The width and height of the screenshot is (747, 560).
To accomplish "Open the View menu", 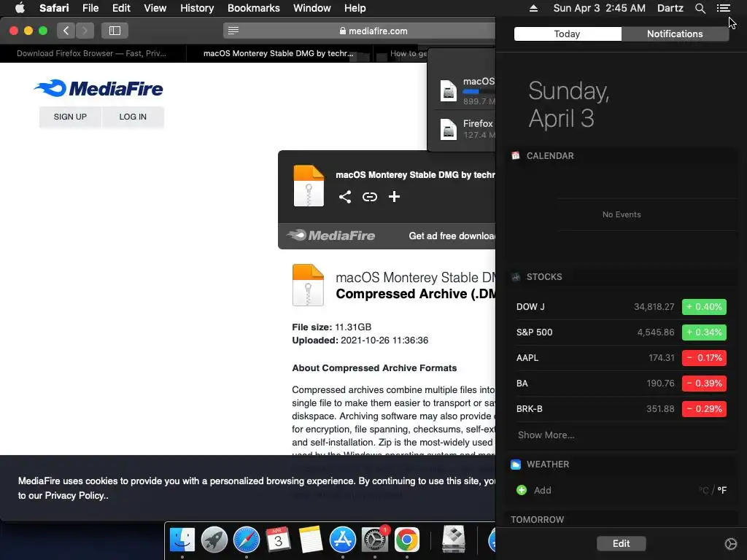I will [155, 8].
